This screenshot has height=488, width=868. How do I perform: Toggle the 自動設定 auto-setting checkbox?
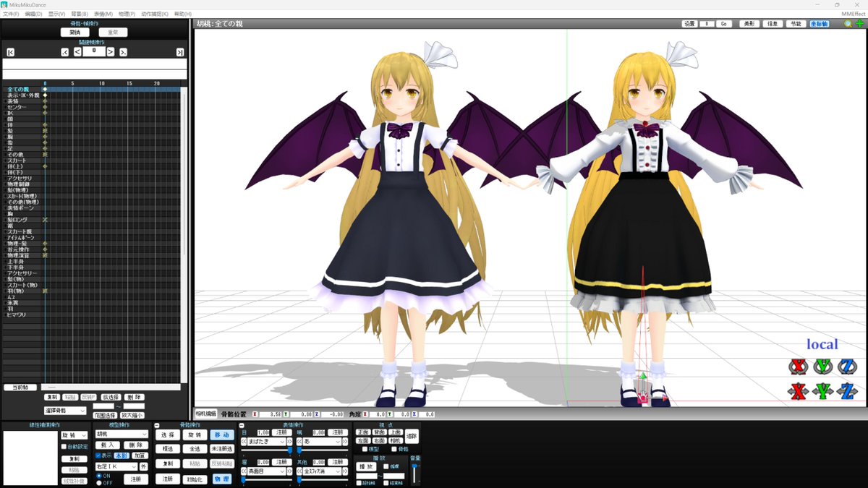click(x=64, y=446)
